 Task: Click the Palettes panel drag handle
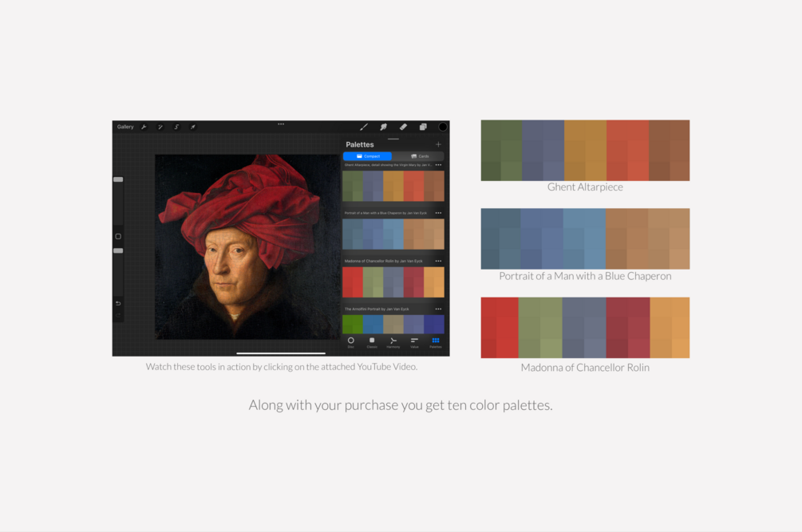pos(393,139)
